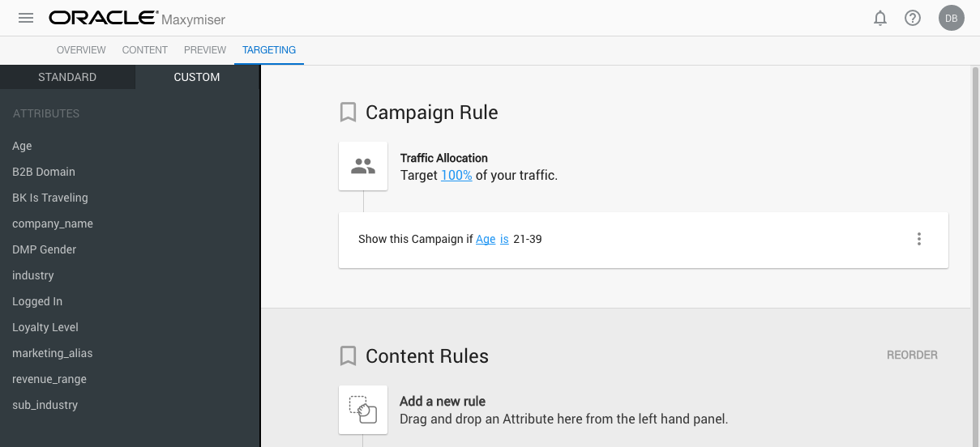Open the help question mark icon
Viewport: 980px width, 447px height.
(913, 18)
